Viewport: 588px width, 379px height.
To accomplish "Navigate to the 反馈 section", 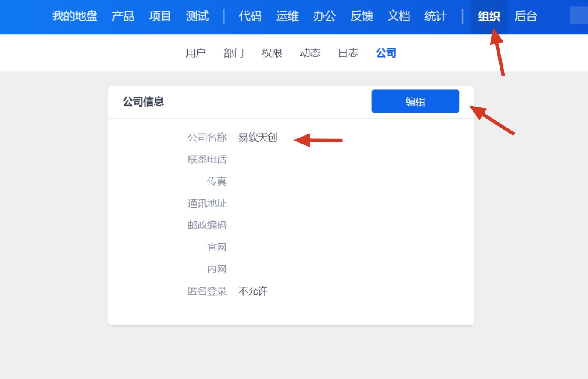I will (x=361, y=16).
